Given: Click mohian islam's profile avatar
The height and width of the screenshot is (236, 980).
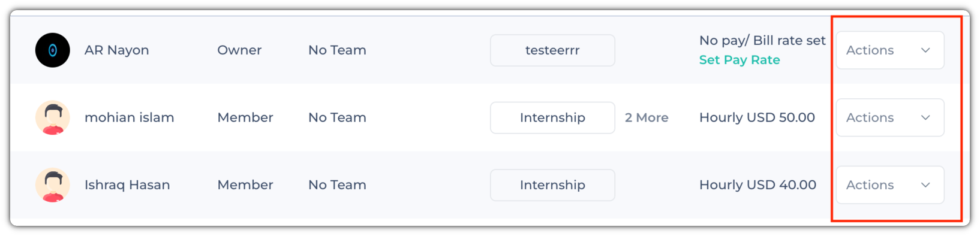Looking at the screenshot, I should click(53, 117).
